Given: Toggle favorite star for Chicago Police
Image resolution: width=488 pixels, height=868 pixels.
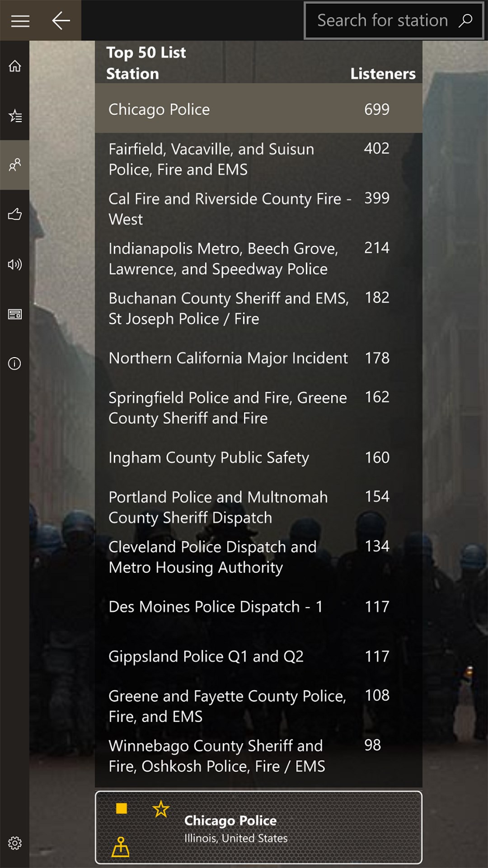Looking at the screenshot, I should [161, 809].
